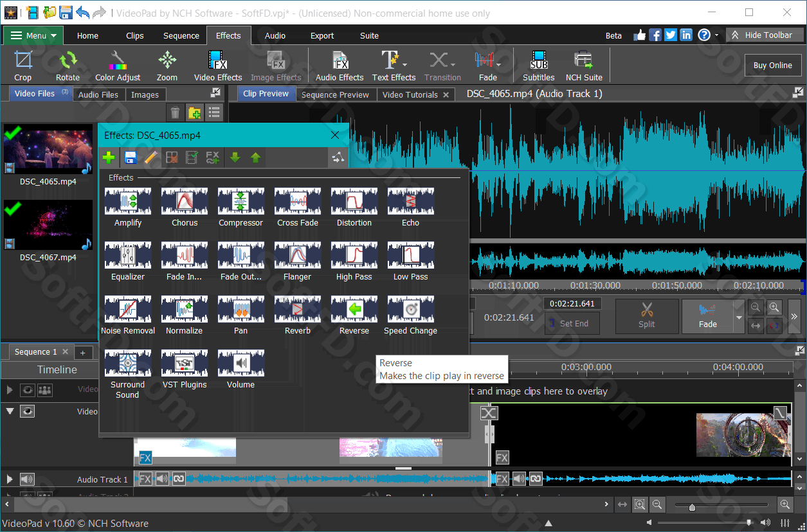Screen dimensions: 807x532
Task: Apply the Low Pass filter
Action: click(411, 262)
